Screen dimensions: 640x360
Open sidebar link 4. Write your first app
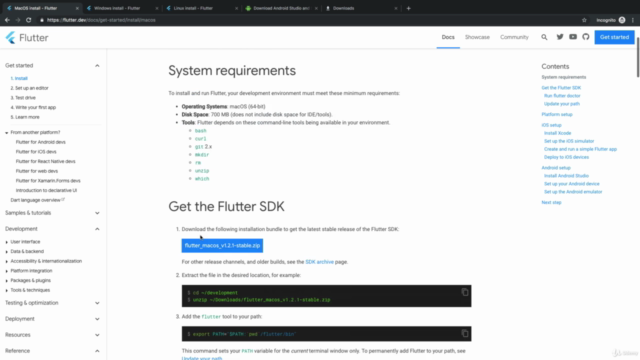click(33, 107)
